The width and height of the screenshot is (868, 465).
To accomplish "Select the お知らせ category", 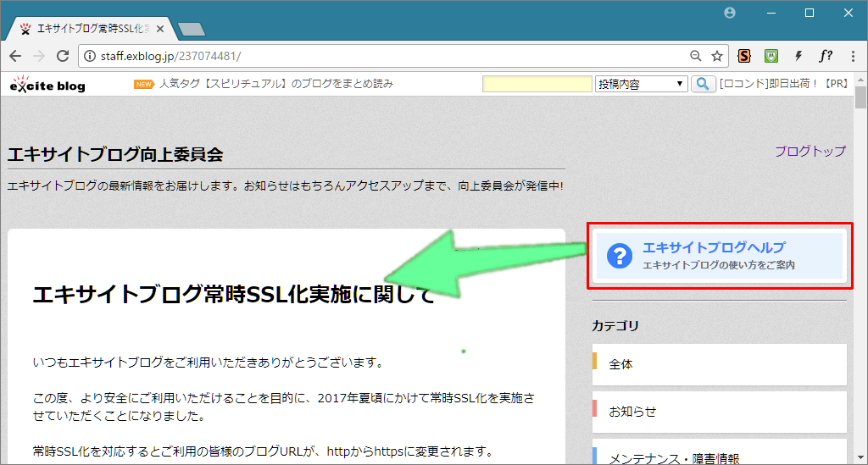I will coord(720,412).
